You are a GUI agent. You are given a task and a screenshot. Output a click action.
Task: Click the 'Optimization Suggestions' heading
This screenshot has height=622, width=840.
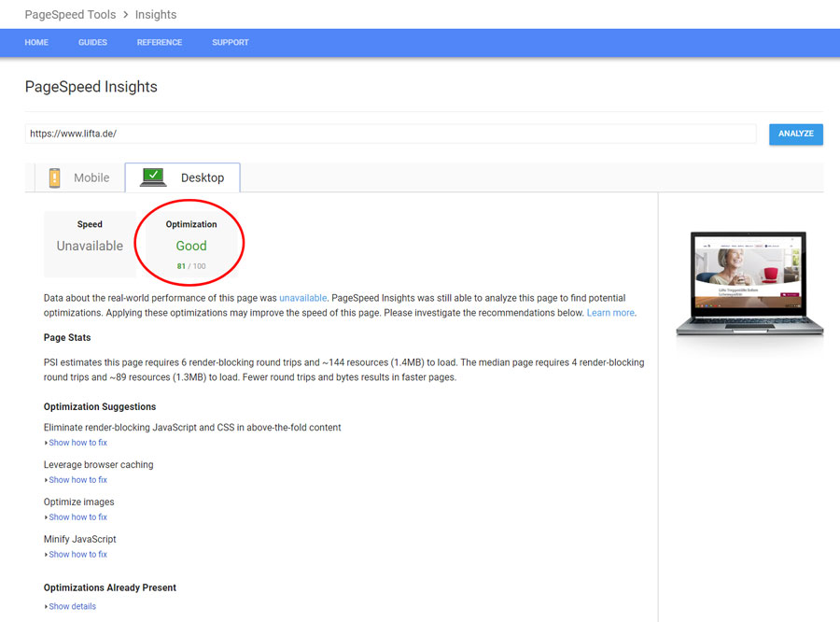(100, 406)
